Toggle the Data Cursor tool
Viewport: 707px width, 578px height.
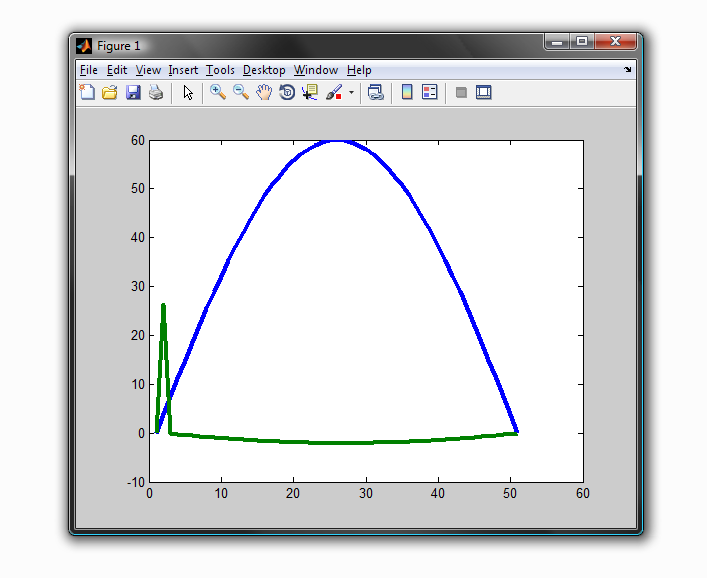(310, 93)
